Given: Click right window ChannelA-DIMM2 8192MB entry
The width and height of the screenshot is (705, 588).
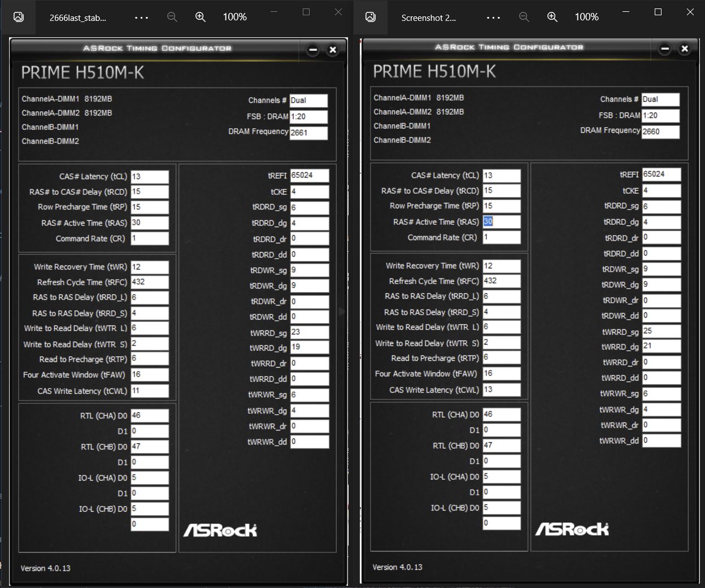Looking at the screenshot, I should coord(419,112).
